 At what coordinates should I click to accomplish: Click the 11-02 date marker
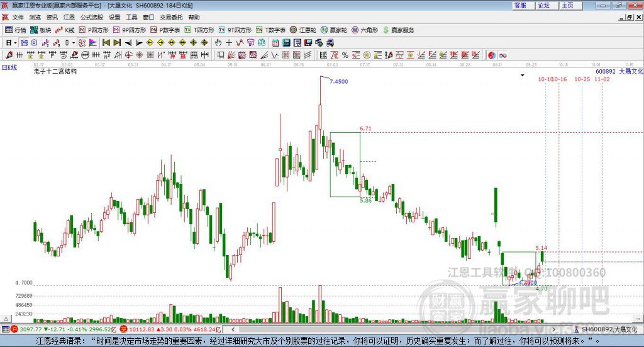602,79
